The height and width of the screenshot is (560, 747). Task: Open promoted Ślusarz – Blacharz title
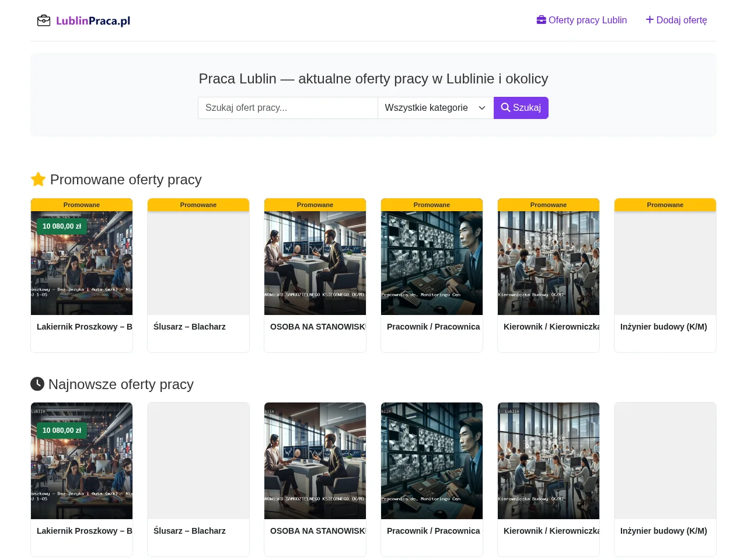[190, 327]
